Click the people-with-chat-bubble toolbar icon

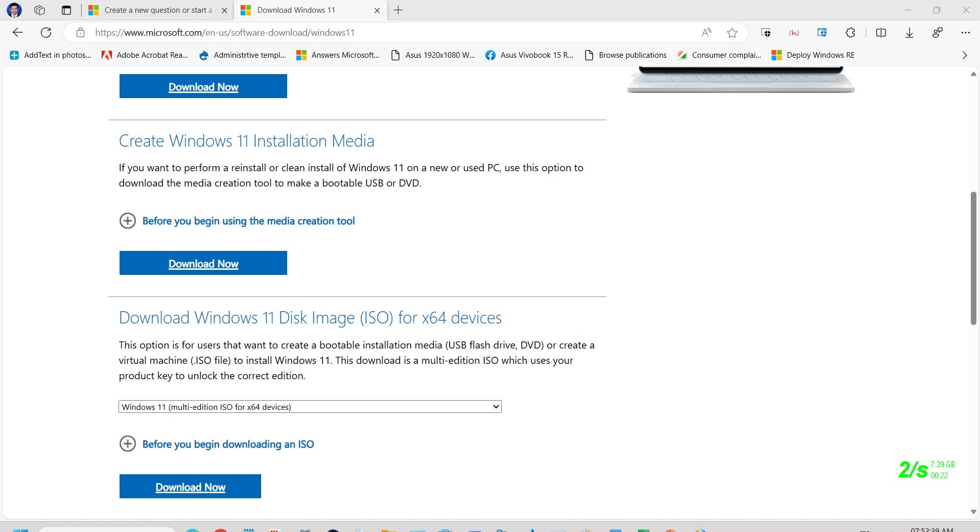tap(938, 33)
